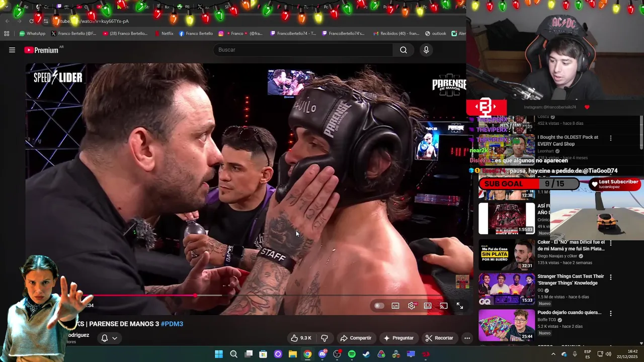Click the 'Stranger Things Cast Test Their' title
This screenshot has width=644, height=362.
click(x=571, y=280)
